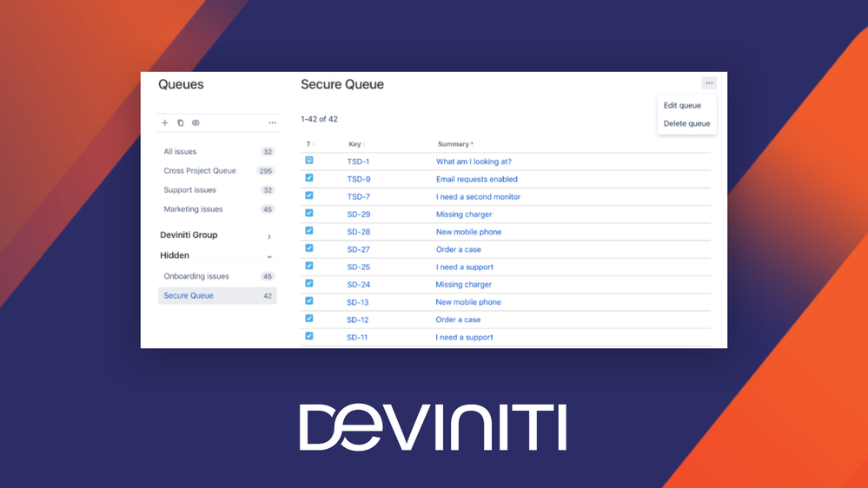Open the Support issues queue

217,190
